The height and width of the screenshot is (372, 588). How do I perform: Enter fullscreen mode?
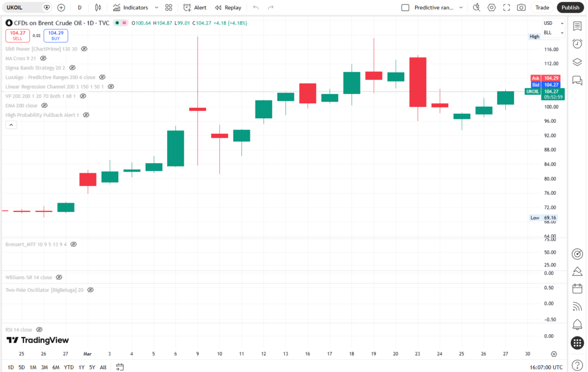point(506,7)
